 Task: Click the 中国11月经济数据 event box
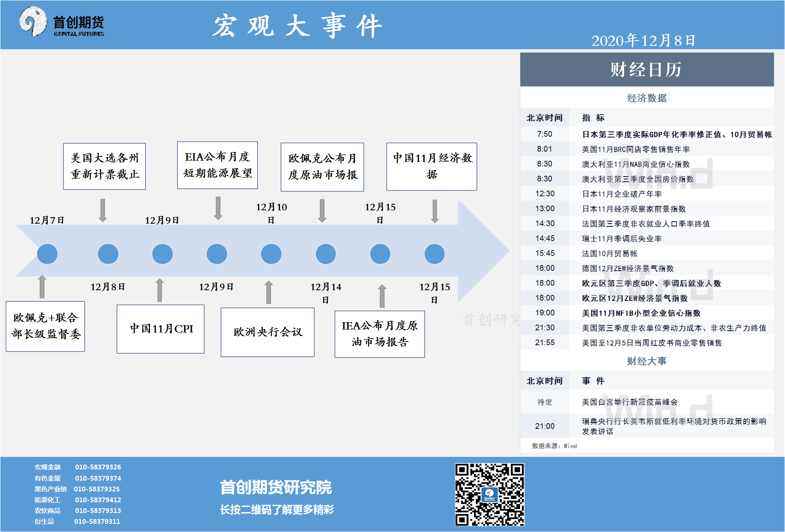coord(432,167)
